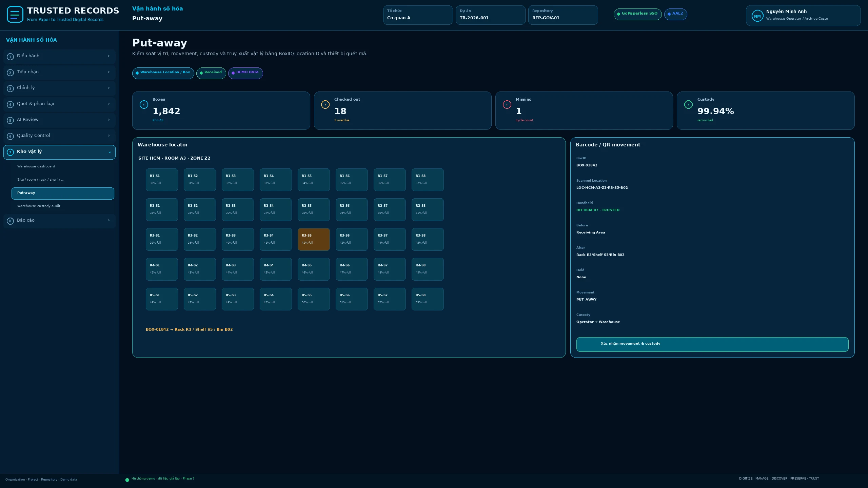The height and width of the screenshot is (488, 868).
Task: Click Xác nhận movement & custody button
Action: tap(712, 344)
